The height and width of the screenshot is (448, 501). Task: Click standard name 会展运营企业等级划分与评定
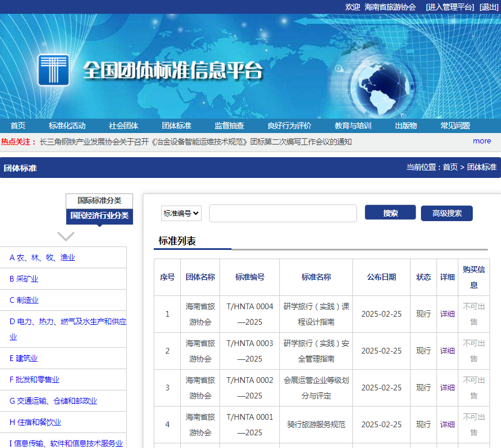(316, 388)
